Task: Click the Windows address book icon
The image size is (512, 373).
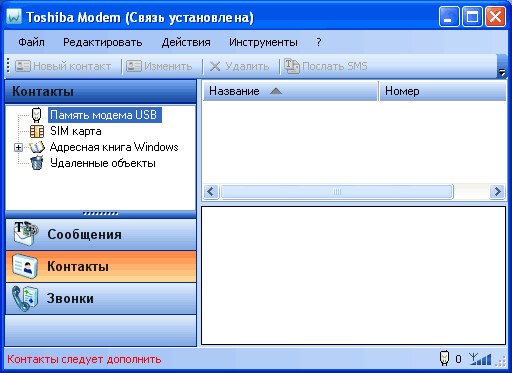Action: pyautogui.click(x=37, y=147)
